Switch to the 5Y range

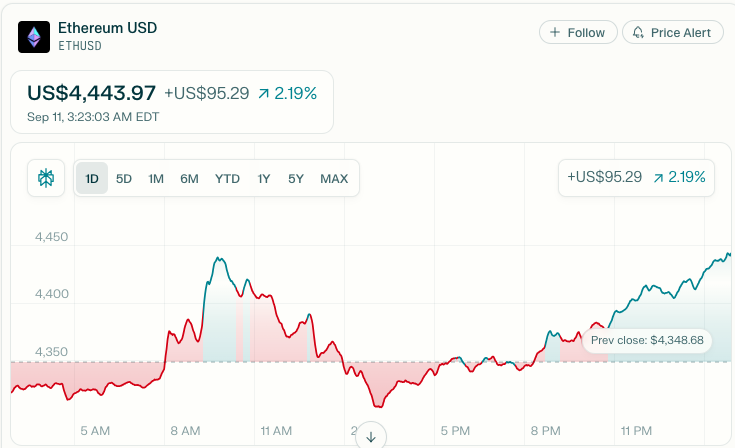click(x=295, y=179)
